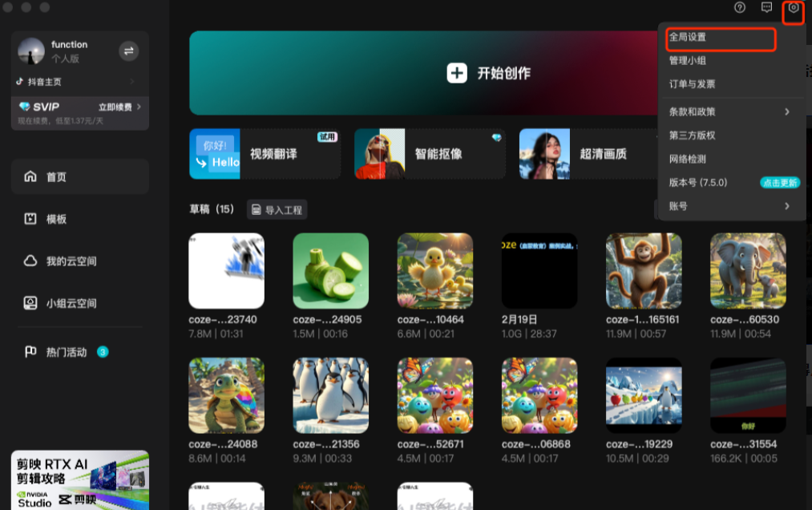Open 视频翻译 feature card
Screen dimensions: 812x510
(x=265, y=153)
